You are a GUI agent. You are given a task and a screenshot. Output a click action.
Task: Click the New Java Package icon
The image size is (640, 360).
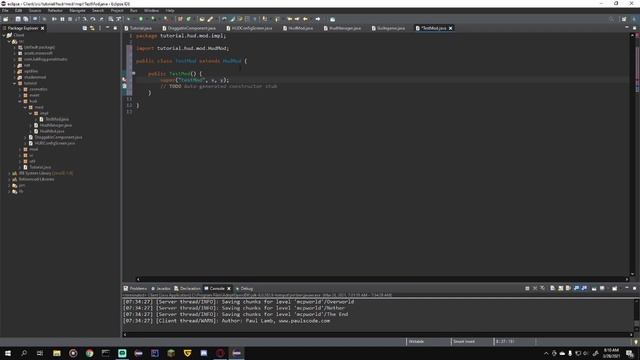(180, 19)
